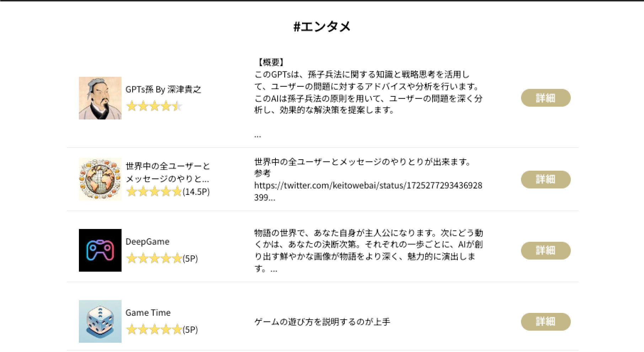The width and height of the screenshot is (644, 352).
Task: Click the Sun Tzu portrait icon
Action: coord(100,98)
